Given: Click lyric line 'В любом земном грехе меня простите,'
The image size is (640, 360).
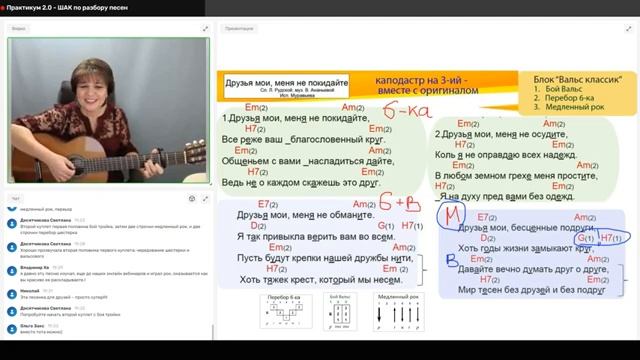Looking at the screenshot, I should pos(516,176).
